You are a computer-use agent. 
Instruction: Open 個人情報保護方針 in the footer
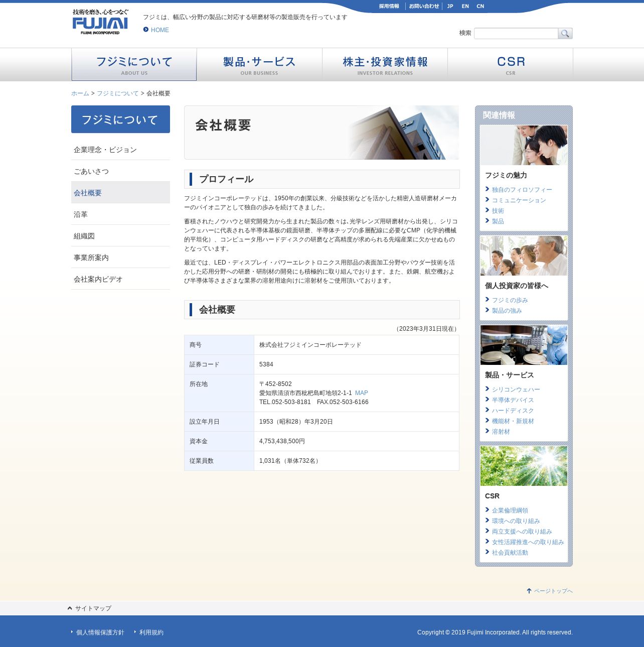100,632
